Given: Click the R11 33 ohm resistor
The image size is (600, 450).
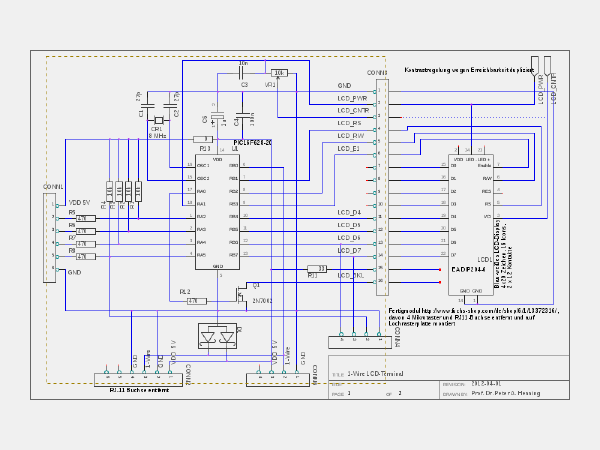Looking at the screenshot, I should pos(317,269).
